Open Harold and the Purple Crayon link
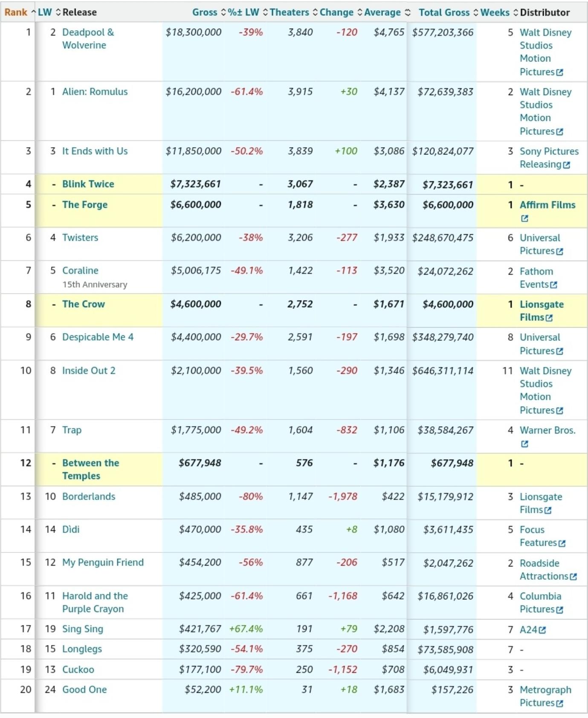This screenshot has height=718, width=588. point(95,602)
